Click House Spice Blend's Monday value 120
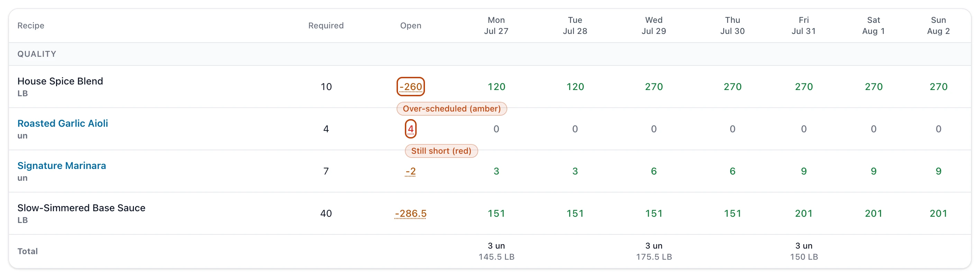The height and width of the screenshot is (277, 980). (496, 87)
